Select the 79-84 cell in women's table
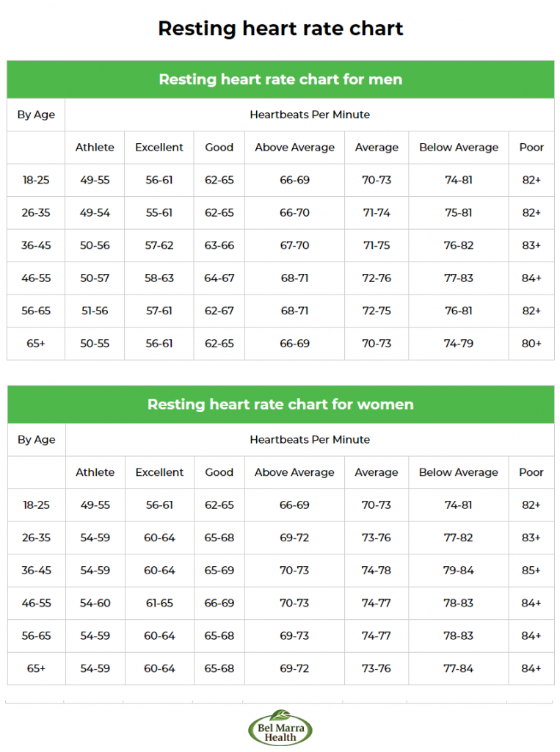 pos(459,571)
